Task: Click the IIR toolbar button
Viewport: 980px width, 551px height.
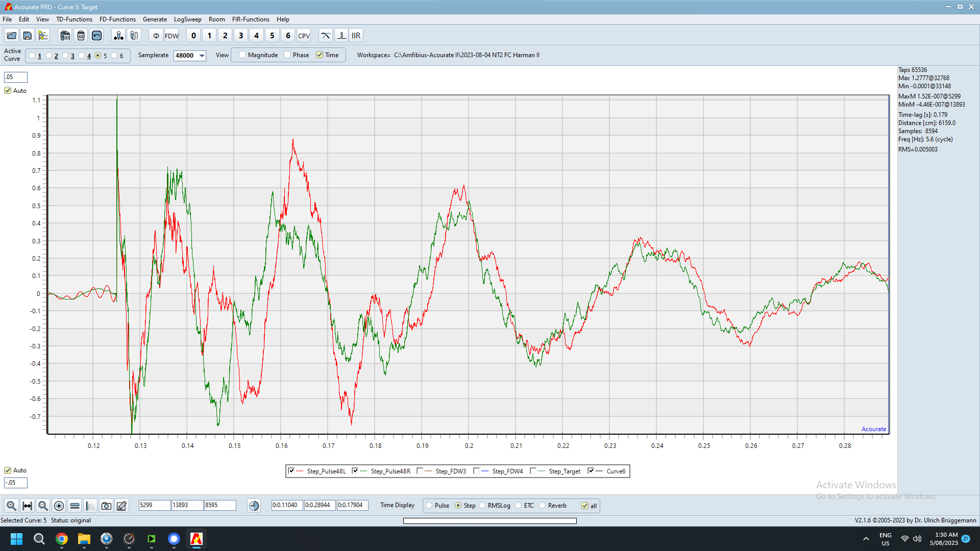Action: [356, 36]
